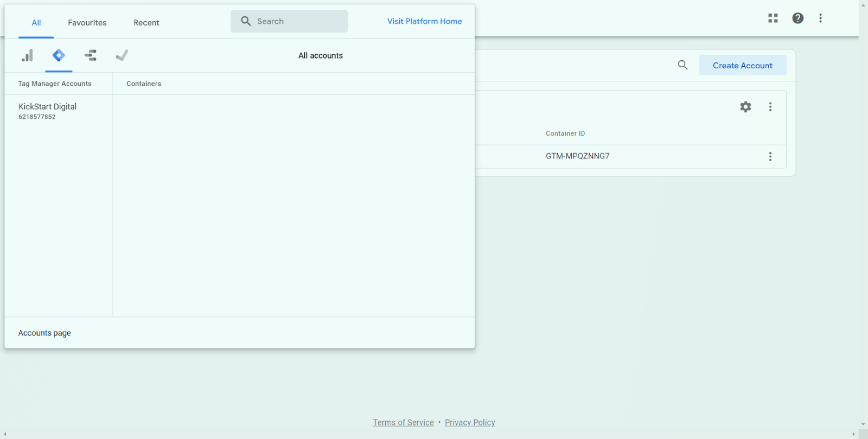868x439 pixels.
Task: Open the Help question mark icon
Action: [798, 18]
